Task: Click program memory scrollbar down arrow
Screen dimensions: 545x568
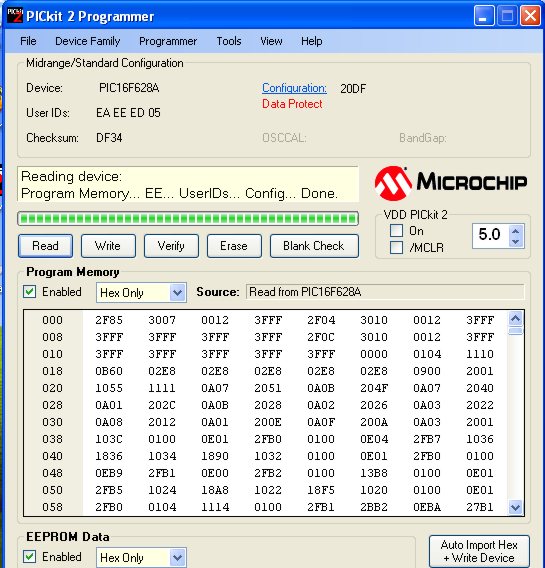Action: pos(515,507)
